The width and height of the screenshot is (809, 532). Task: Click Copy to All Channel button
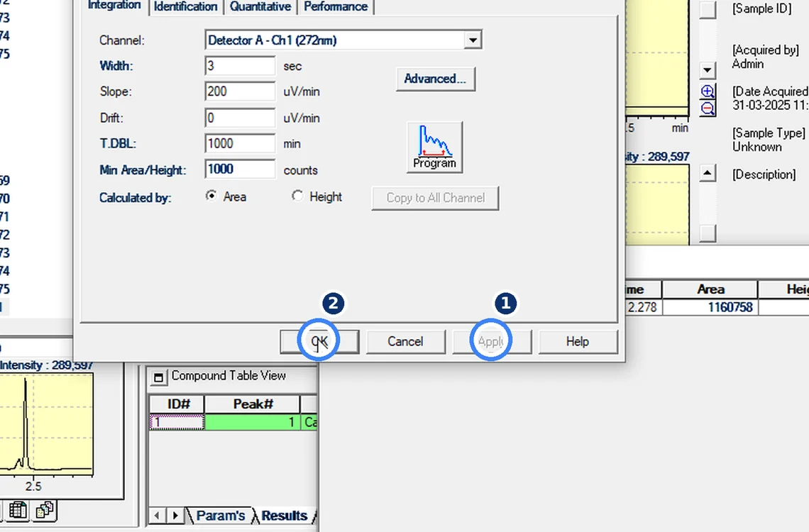tap(435, 198)
